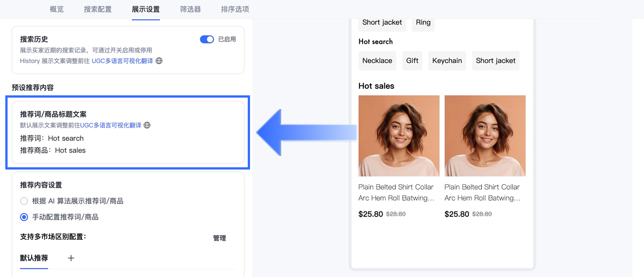Image resolution: width=644 pixels, height=277 pixels.
Task: Click globe icon beside search history translation link
Action: point(159,61)
